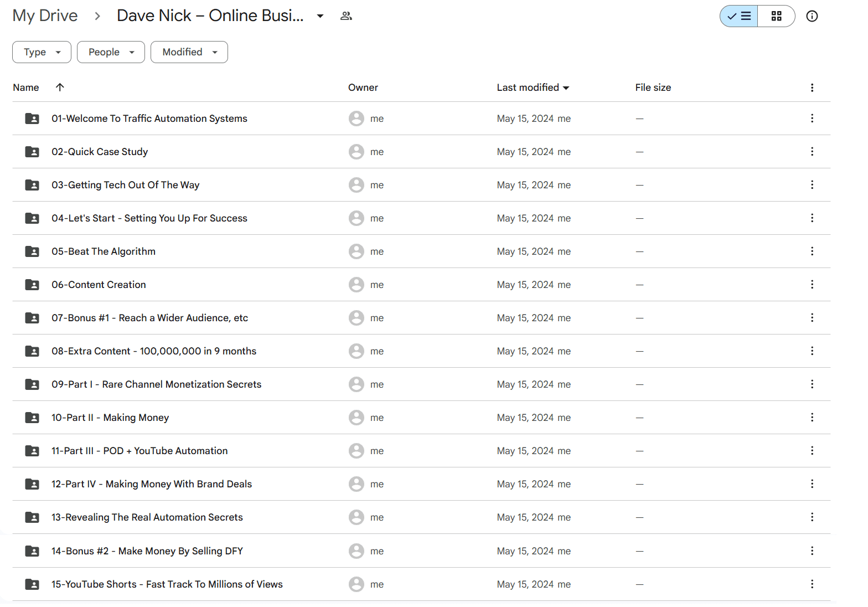
Task: Open more actions for 13-Revealing The Real Automation Secrets
Action: [x=812, y=517]
